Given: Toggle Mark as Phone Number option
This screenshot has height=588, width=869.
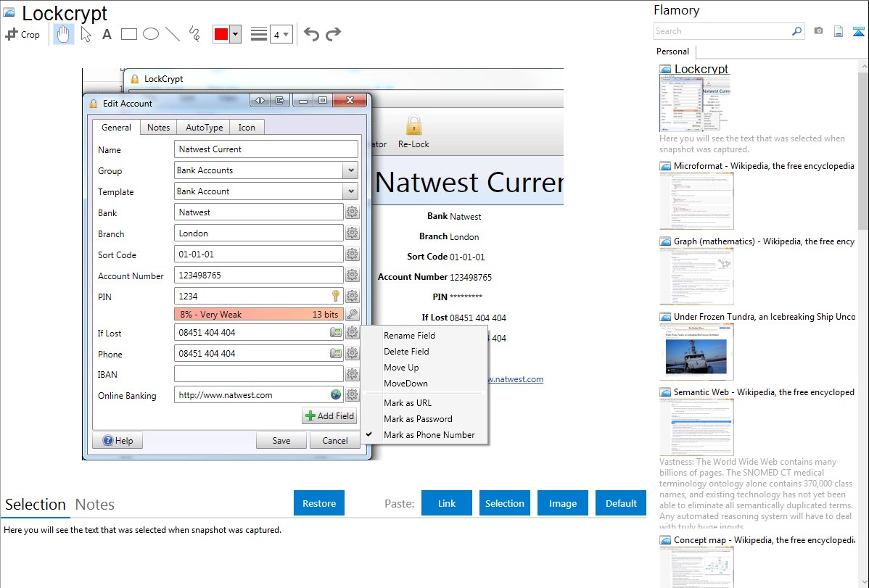Looking at the screenshot, I should (x=424, y=435).
